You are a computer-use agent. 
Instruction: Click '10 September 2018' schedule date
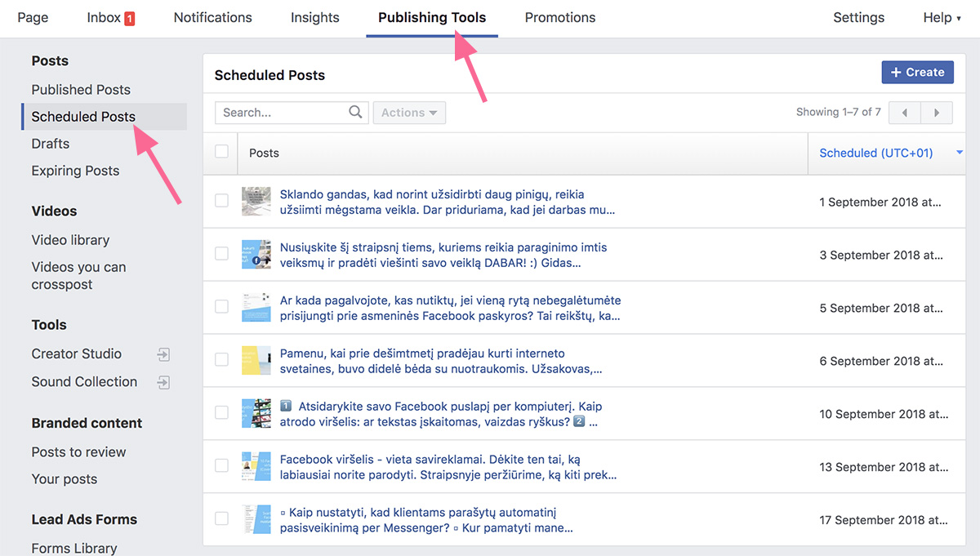(x=885, y=414)
